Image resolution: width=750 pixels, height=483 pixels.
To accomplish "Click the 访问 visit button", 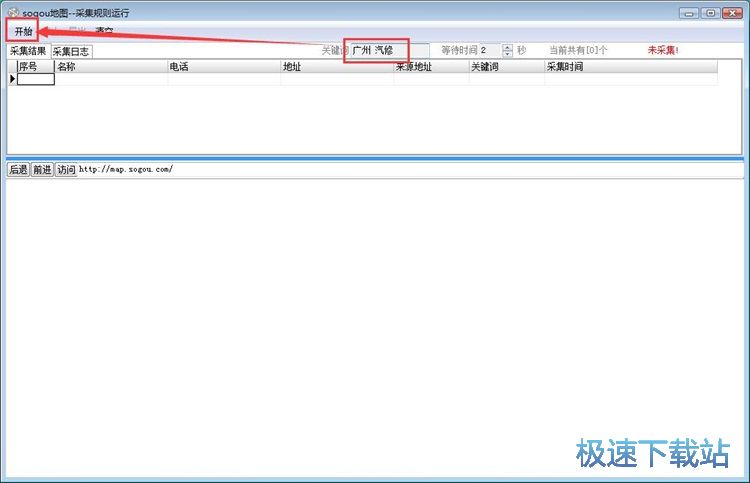I will pos(66,169).
